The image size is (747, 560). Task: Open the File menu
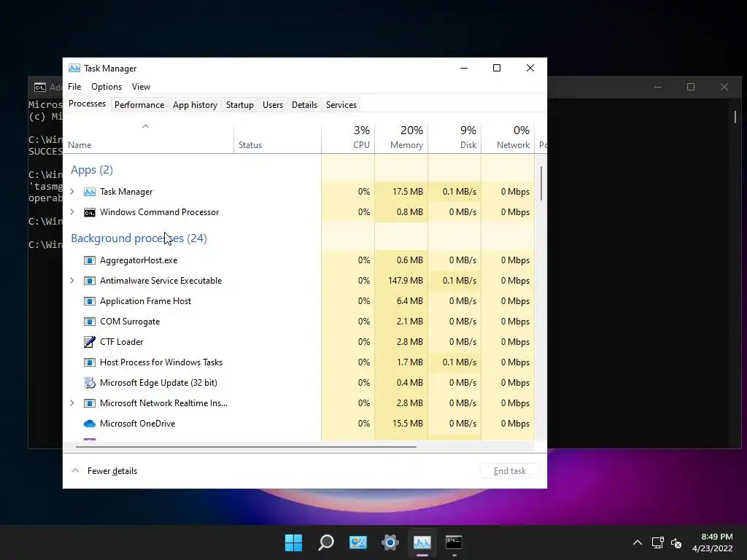pyautogui.click(x=74, y=87)
